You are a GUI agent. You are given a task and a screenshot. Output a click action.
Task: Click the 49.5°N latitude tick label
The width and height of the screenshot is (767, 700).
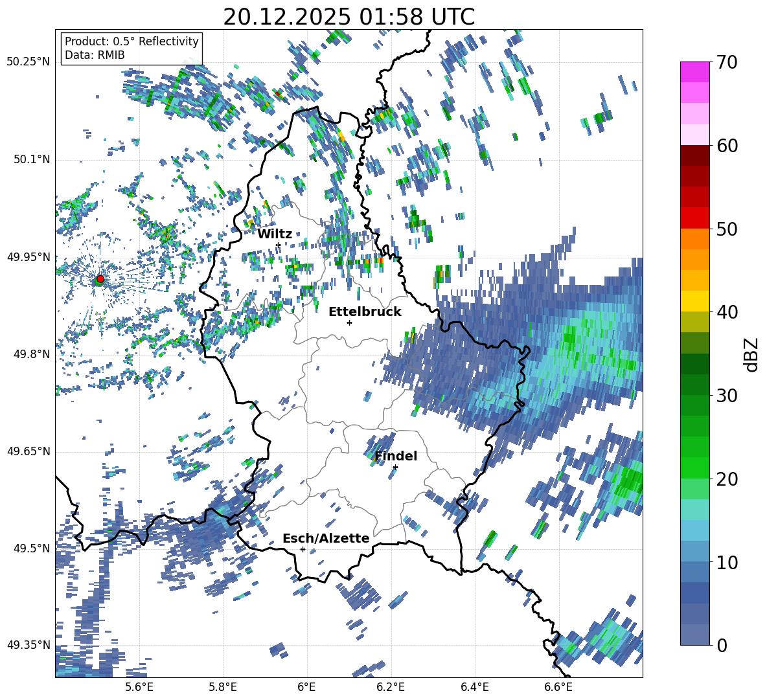pyautogui.click(x=31, y=548)
